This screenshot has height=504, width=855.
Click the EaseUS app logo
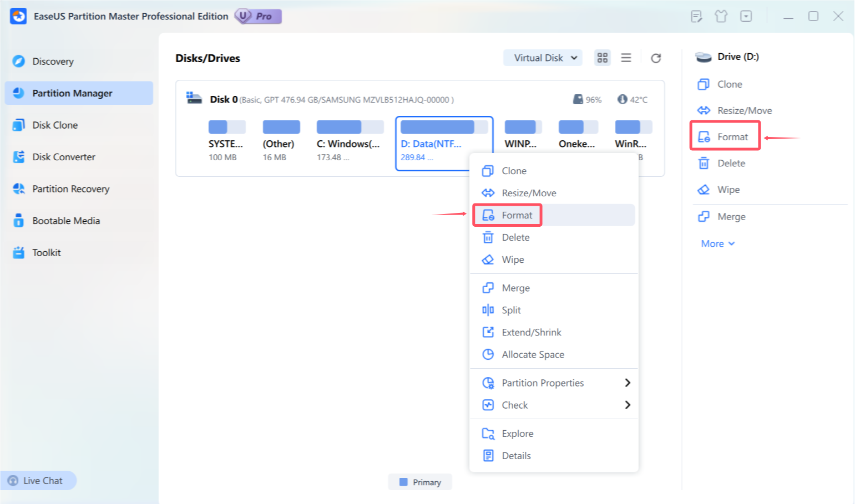pyautogui.click(x=18, y=16)
